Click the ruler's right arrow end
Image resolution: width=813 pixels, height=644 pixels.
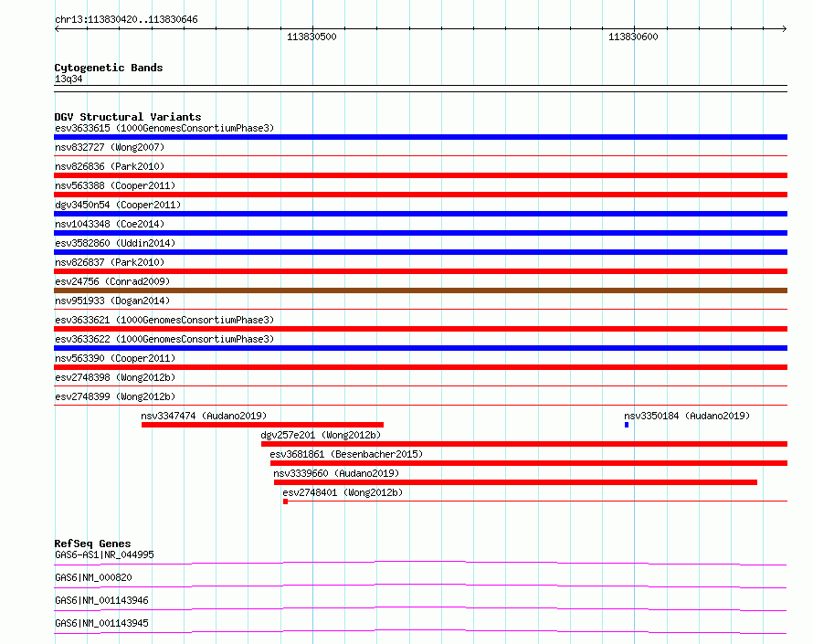[x=785, y=28]
